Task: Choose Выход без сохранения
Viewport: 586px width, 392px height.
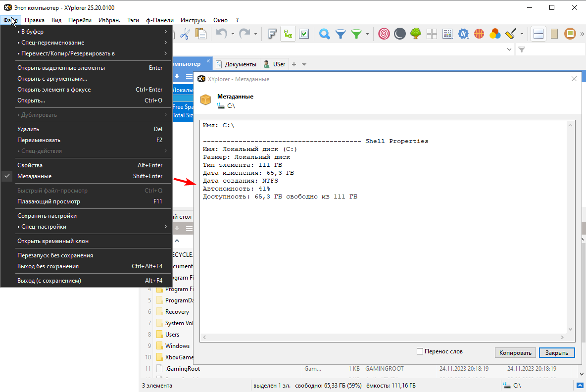Action: [x=86, y=266]
